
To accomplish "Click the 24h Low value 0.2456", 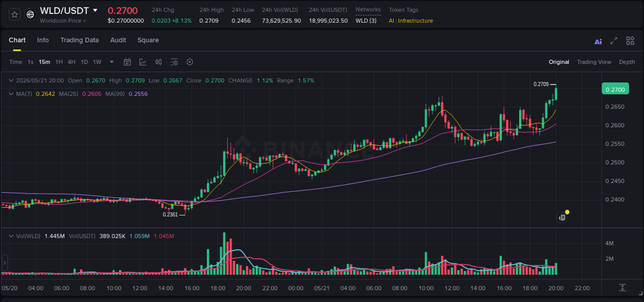I will [x=241, y=21].
